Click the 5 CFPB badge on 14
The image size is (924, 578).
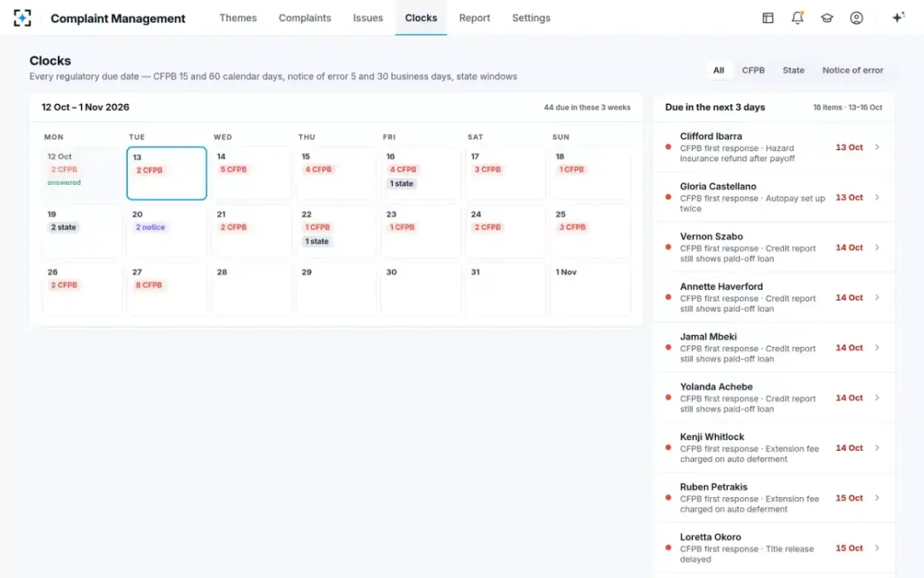(x=233, y=170)
